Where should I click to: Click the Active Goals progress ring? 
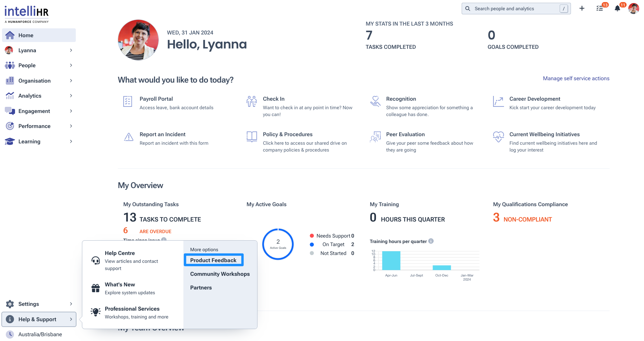[x=278, y=244]
